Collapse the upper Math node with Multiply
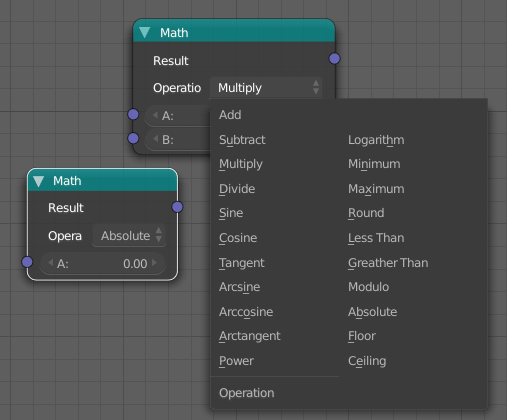 click(145, 32)
